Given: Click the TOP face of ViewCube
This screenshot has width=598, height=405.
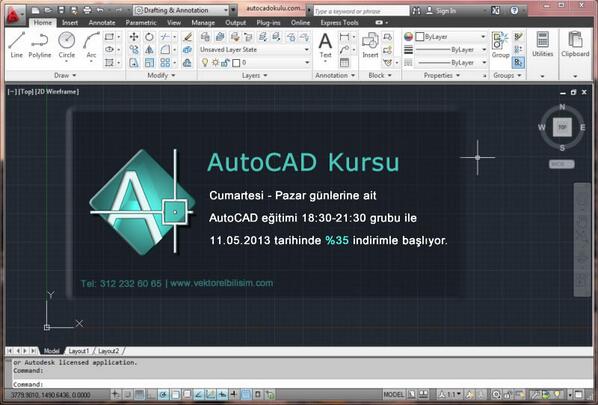Looking at the screenshot, I should (562, 127).
